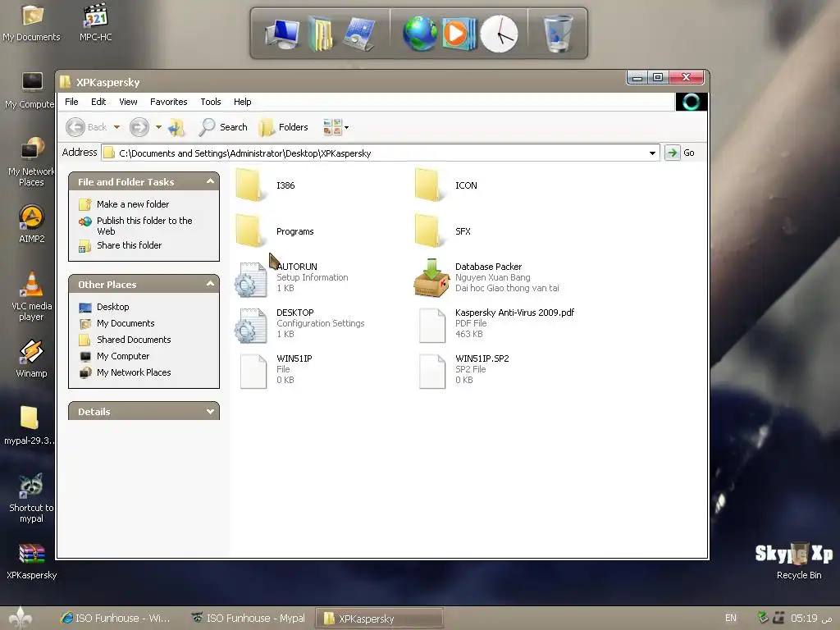
Task: Select the mypal-29.3 folder on desktop
Action: coord(30,426)
